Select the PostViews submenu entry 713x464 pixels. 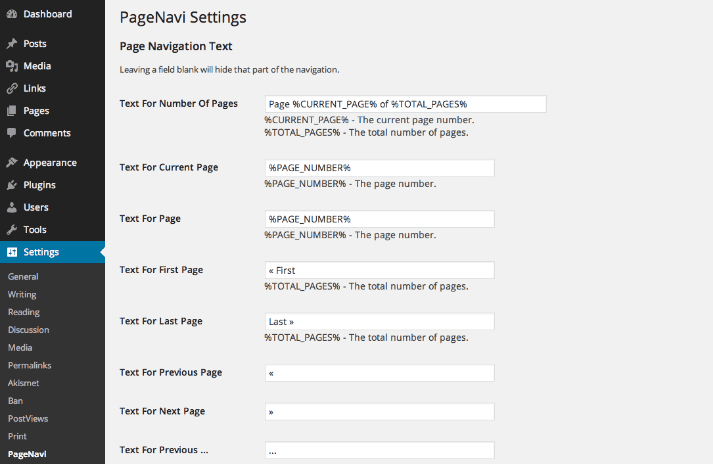28,419
